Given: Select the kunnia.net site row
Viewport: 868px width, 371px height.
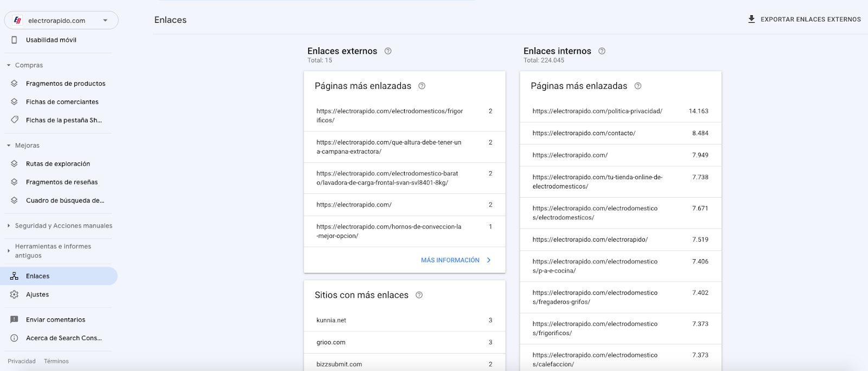Looking at the screenshot, I should [x=405, y=320].
